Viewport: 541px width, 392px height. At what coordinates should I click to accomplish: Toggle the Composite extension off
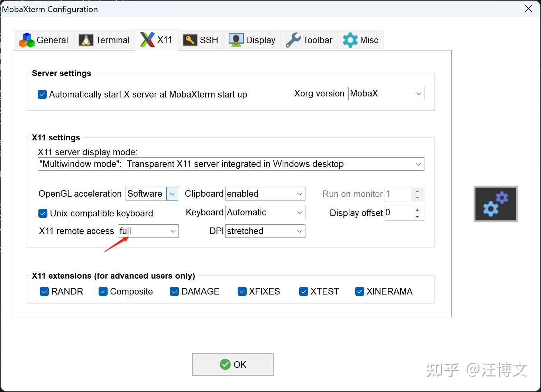103,291
